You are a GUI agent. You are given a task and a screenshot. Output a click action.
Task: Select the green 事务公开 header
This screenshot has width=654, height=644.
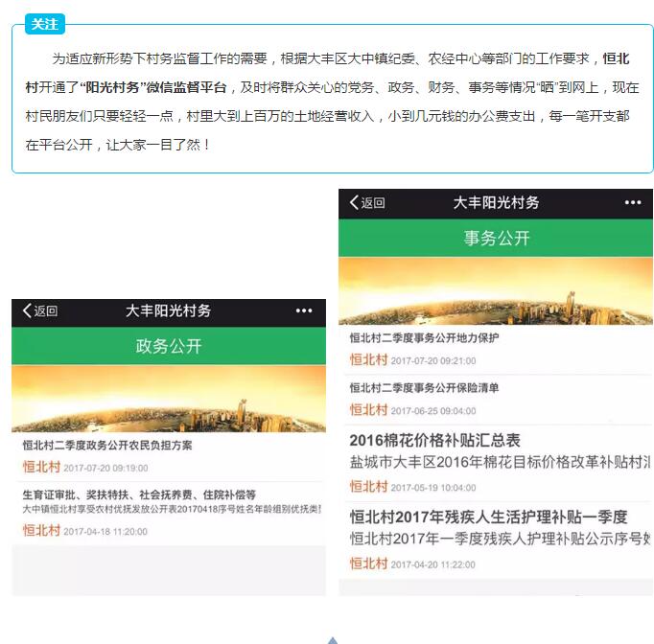pos(496,238)
